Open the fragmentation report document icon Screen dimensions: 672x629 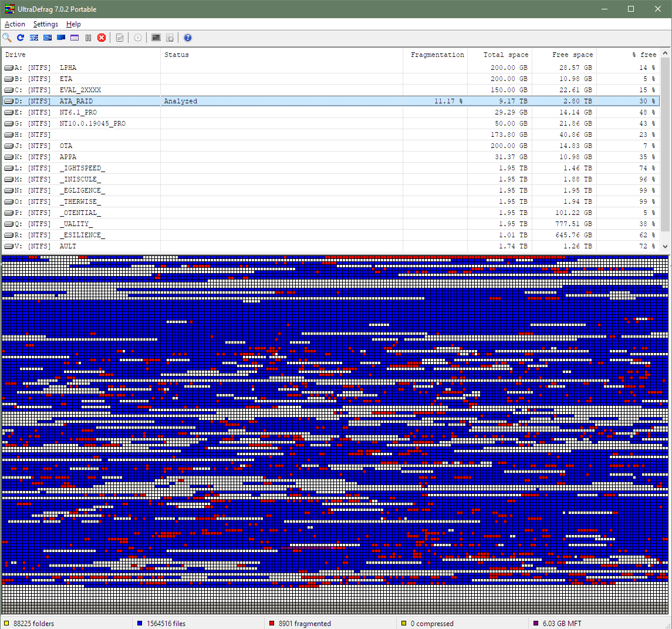pyautogui.click(x=120, y=38)
